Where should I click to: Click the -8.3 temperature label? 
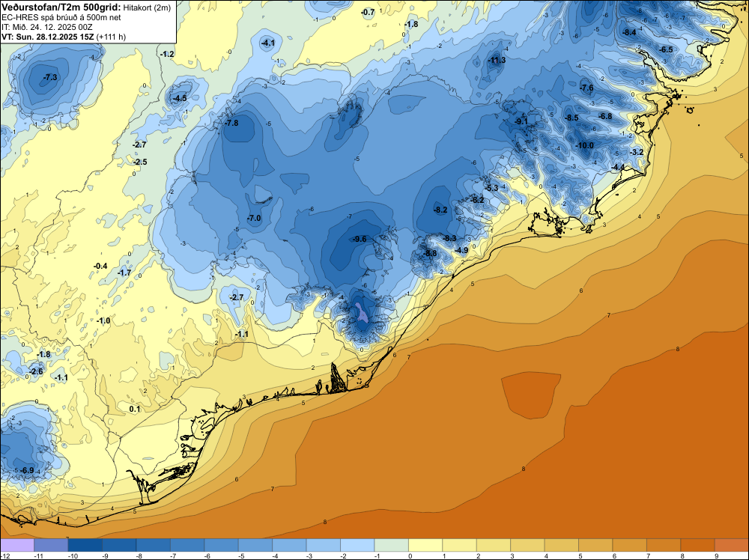click(x=449, y=238)
